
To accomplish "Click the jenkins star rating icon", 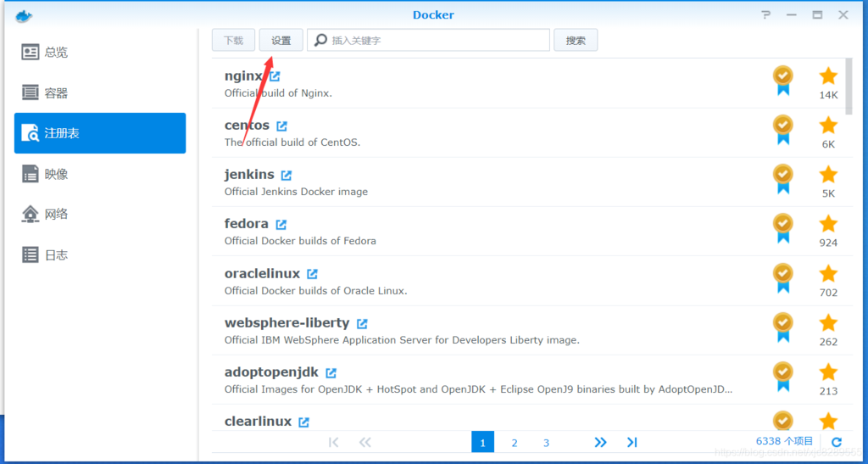I will click(828, 175).
